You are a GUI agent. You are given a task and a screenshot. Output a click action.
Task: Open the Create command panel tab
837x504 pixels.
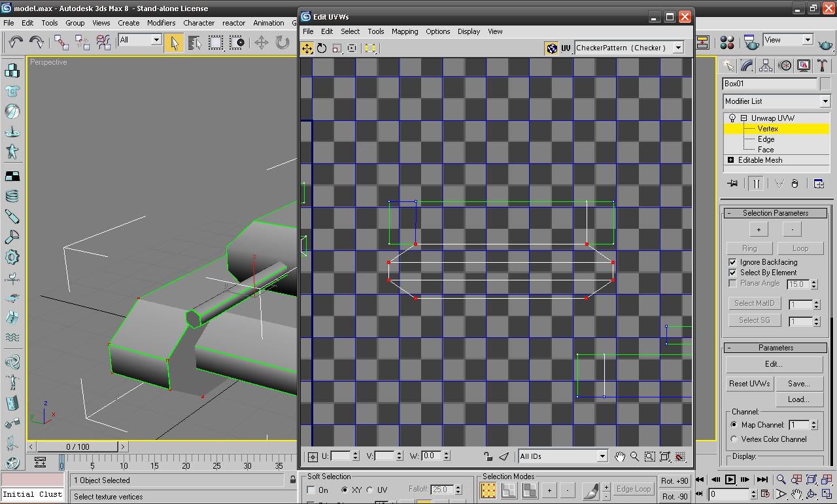728,65
